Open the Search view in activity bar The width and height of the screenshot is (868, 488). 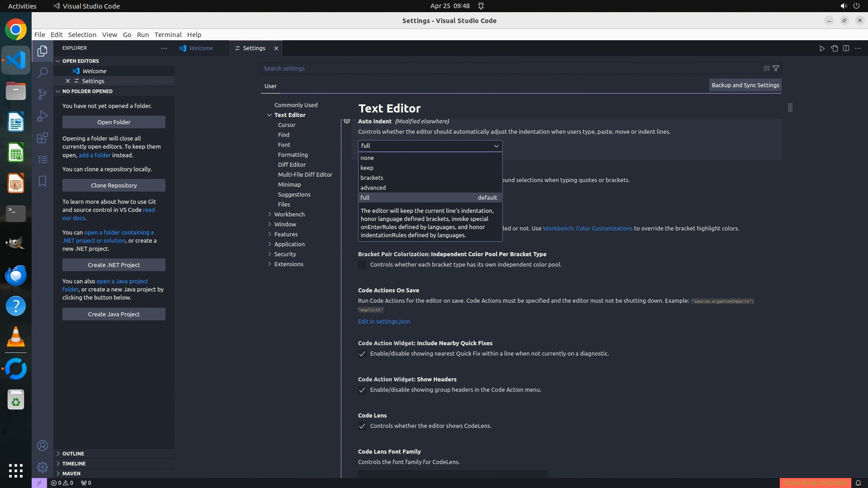(42, 72)
